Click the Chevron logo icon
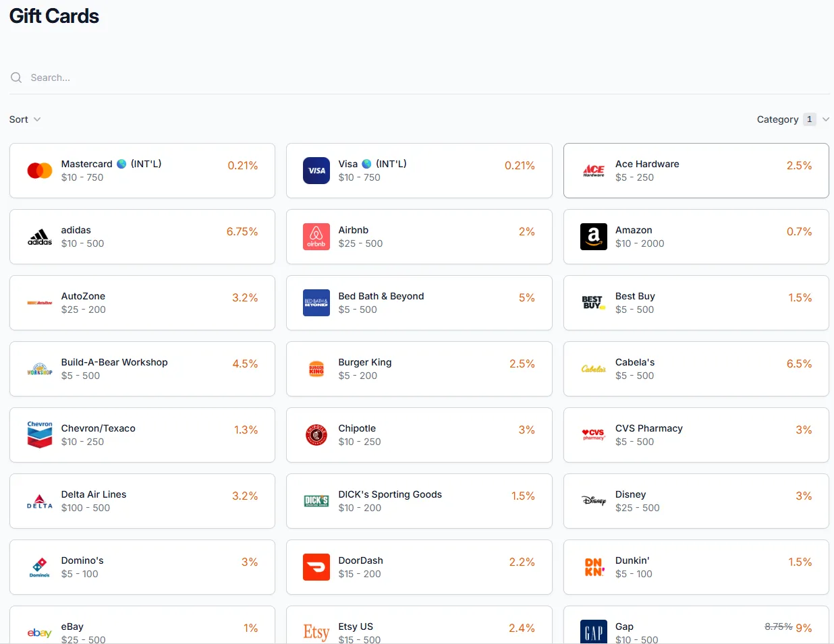The image size is (834, 644). pyautogui.click(x=40, y=435)
